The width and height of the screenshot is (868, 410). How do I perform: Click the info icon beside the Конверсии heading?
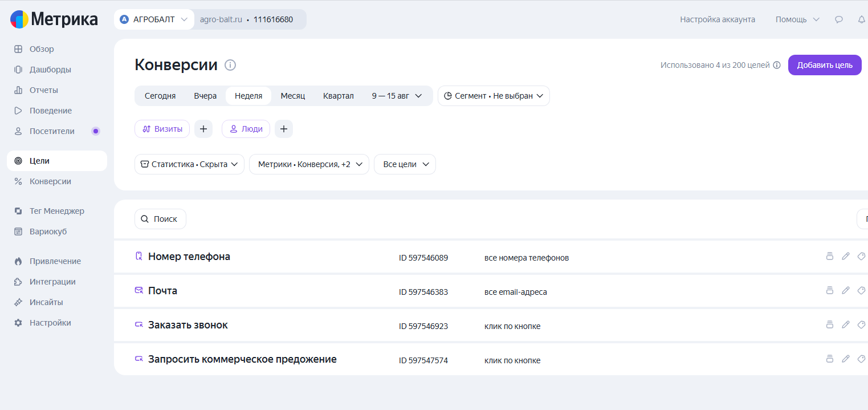pyautogui.click(x=230, y=65)
